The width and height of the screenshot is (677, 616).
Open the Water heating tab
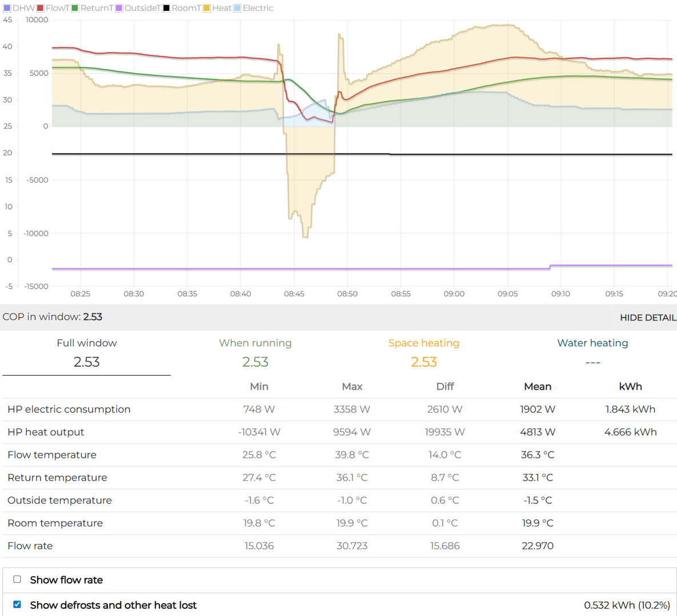(x=592, y=352)
